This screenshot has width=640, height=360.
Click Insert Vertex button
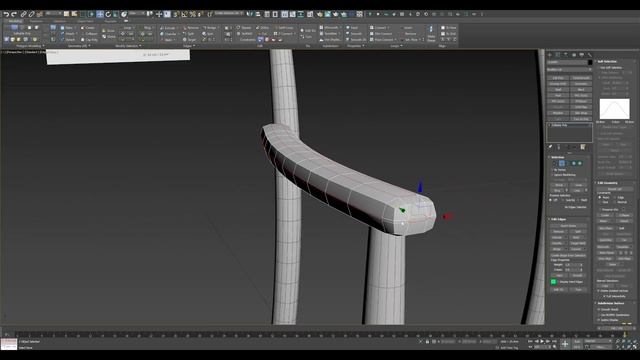[568, 226]
